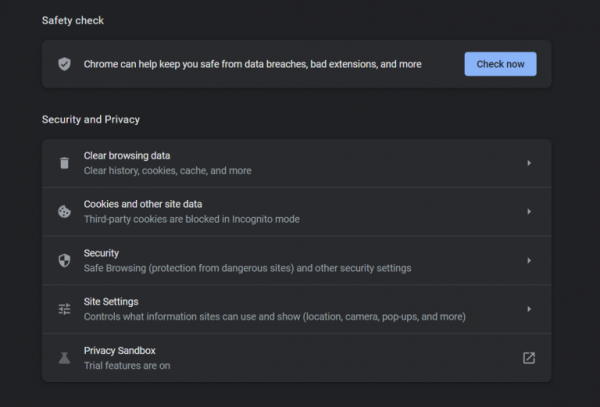
Task: Expand Cookies and other site data arrow
Action: [x=529, y=212]
